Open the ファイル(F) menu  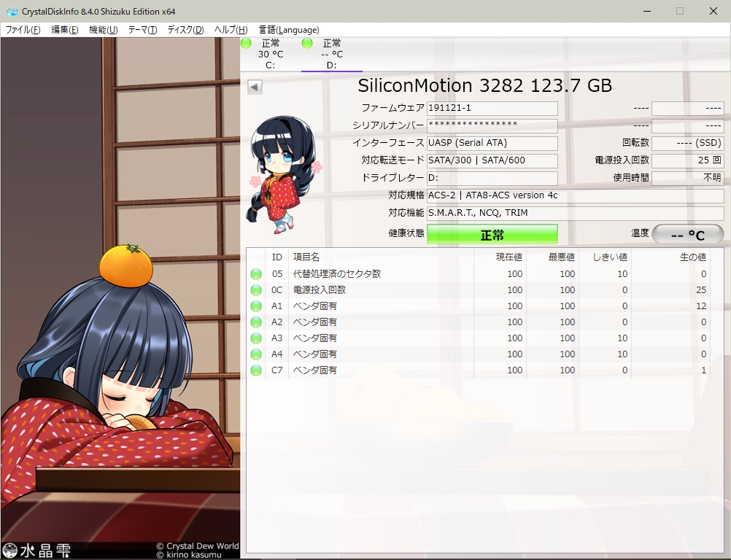point(23,30)
